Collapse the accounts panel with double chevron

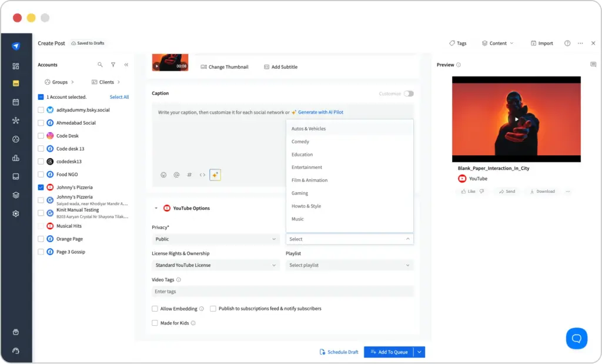click(x=126, y=65)
